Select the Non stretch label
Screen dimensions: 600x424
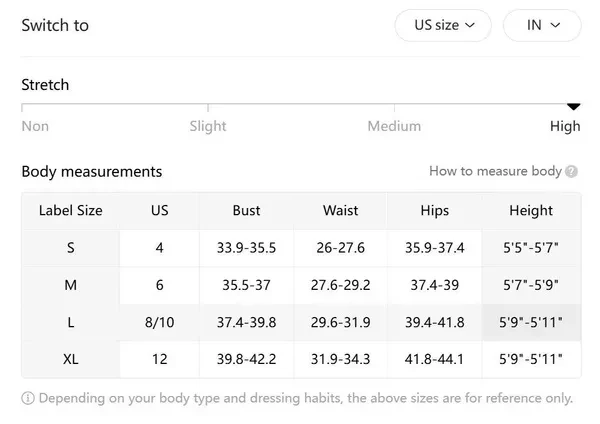35,126
